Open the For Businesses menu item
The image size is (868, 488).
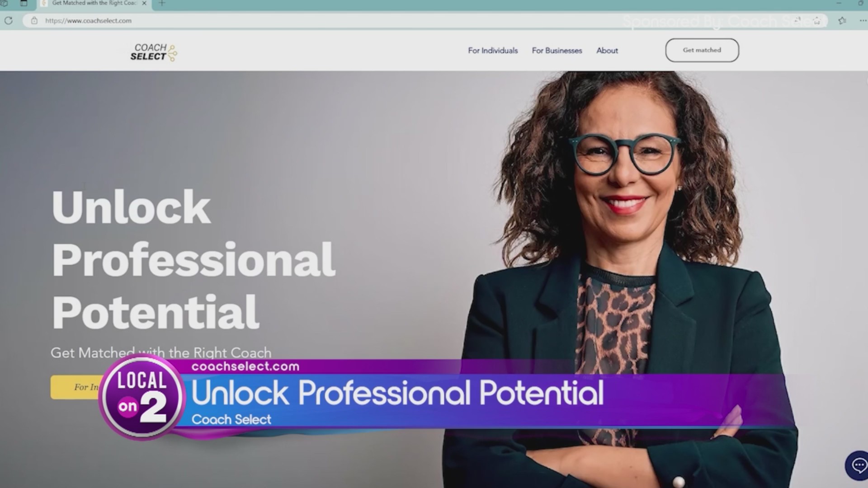click(x=557, y=51)
